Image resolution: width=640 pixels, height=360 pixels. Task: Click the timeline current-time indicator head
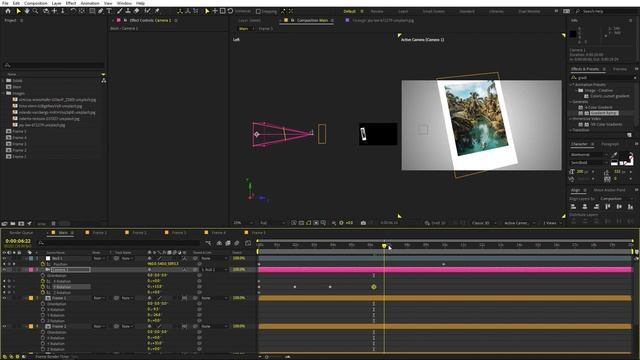(384, 245)
